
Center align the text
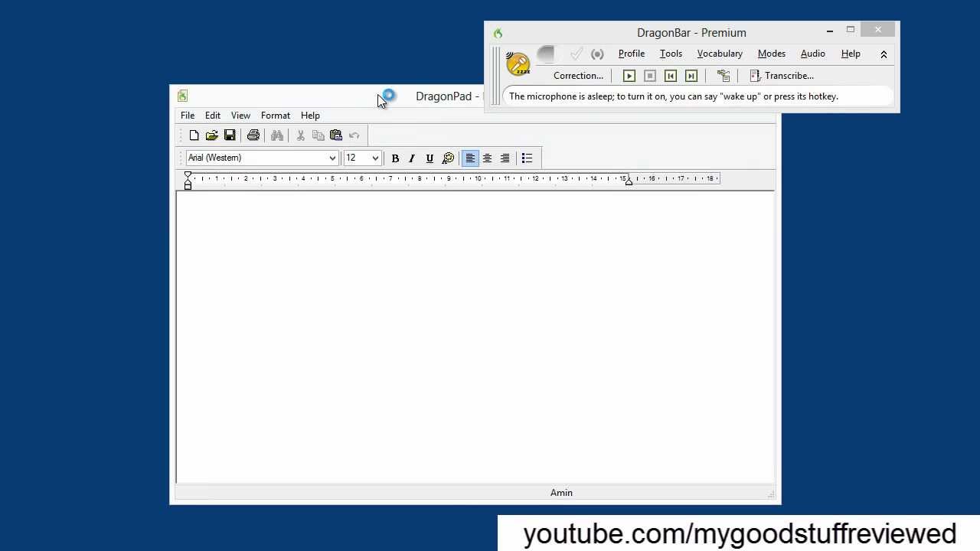487,158
